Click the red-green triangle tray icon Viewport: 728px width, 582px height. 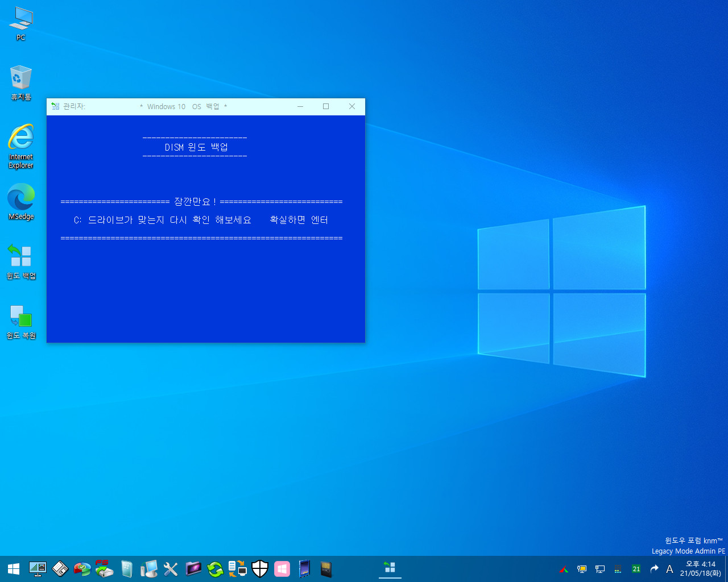point(564,569)
